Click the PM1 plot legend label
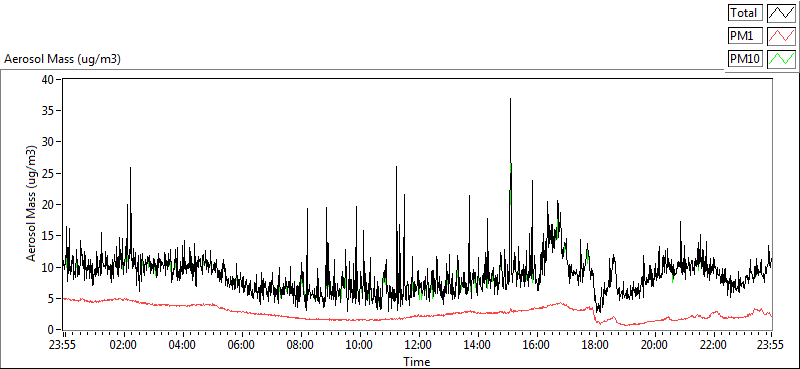This screenshot has height=369, width=800. [x=746, y=36]
